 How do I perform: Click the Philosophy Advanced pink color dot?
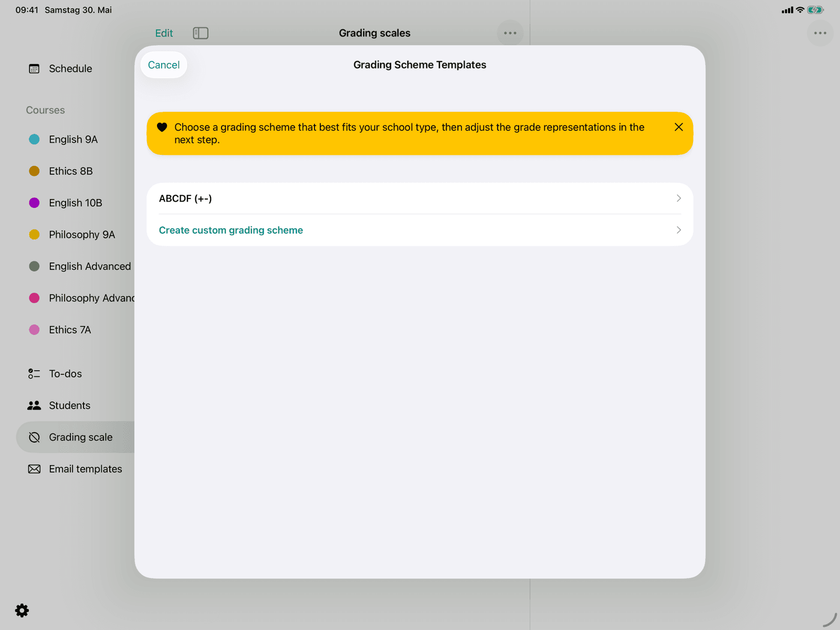click(x=34, y=298)
